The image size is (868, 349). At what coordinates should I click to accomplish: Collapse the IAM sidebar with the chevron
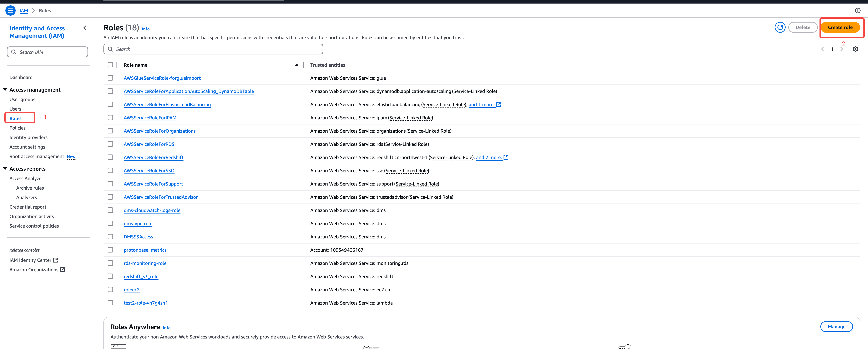[85, 28]
